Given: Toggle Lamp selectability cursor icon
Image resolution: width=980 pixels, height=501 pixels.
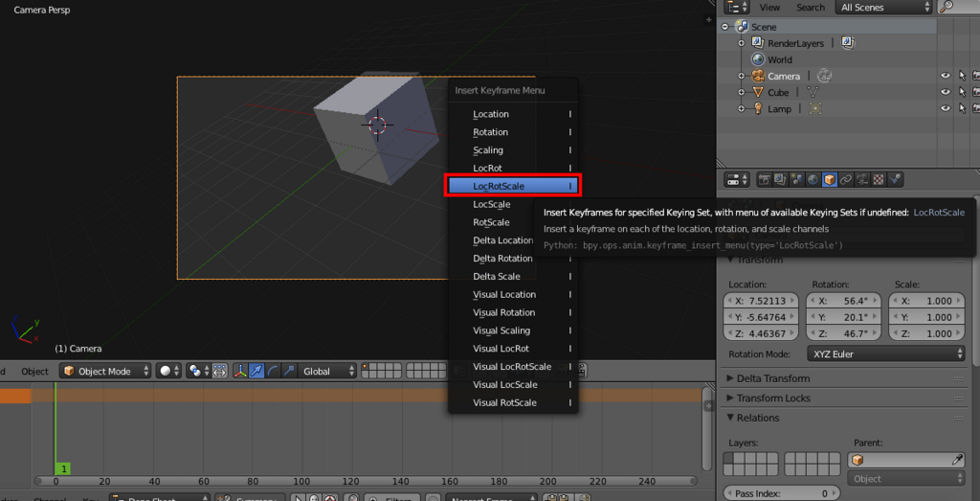Looking at the screenshot, I should pos(962,109).
